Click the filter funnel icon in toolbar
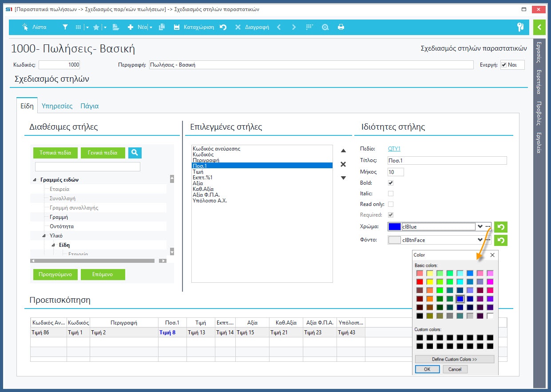Image resolution: width=551 pixels, height=392 pixels. click(x=65, y=27)
